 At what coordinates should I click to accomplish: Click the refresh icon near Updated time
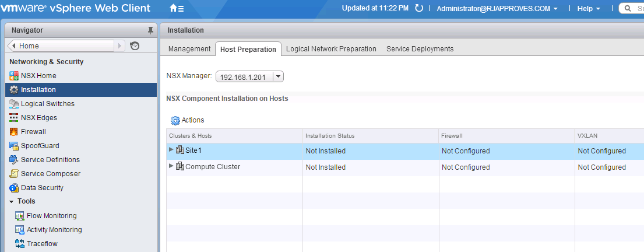point(419,8)
